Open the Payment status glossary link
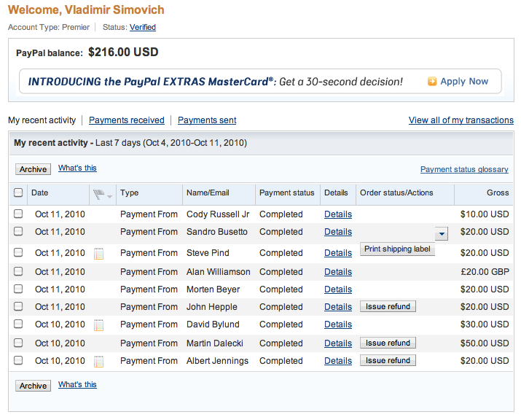The width and height of the screenshot is (521, 420). pyautogui.click(x=464, y=169)
